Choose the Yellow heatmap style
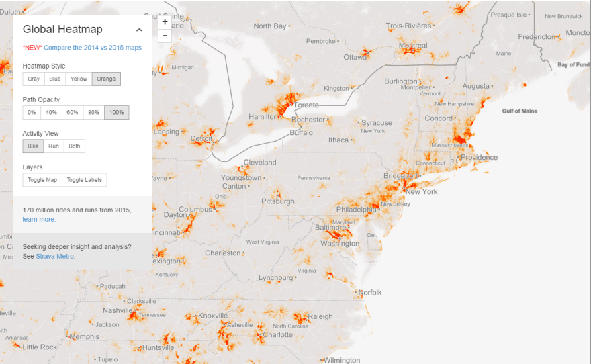 (79, 79)
